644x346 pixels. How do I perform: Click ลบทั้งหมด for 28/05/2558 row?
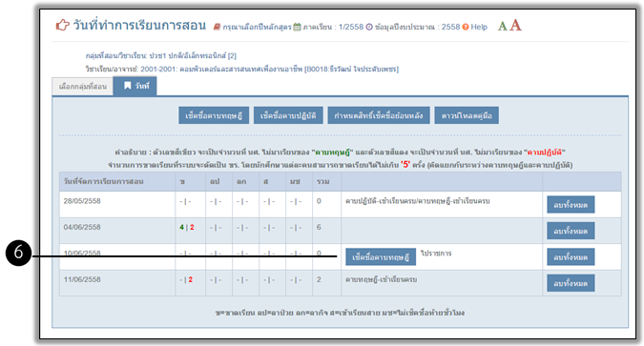[571, 204]
